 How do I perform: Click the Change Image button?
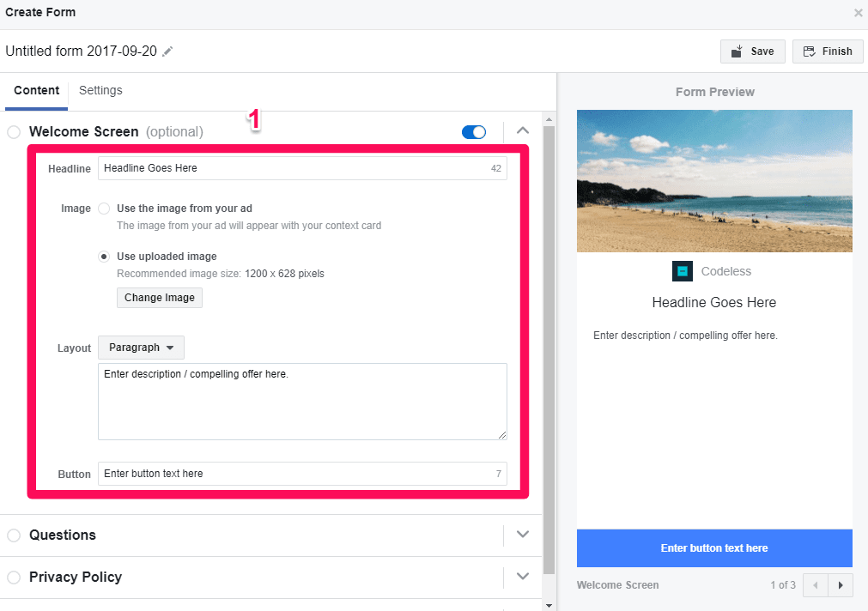tap(159, 298)
